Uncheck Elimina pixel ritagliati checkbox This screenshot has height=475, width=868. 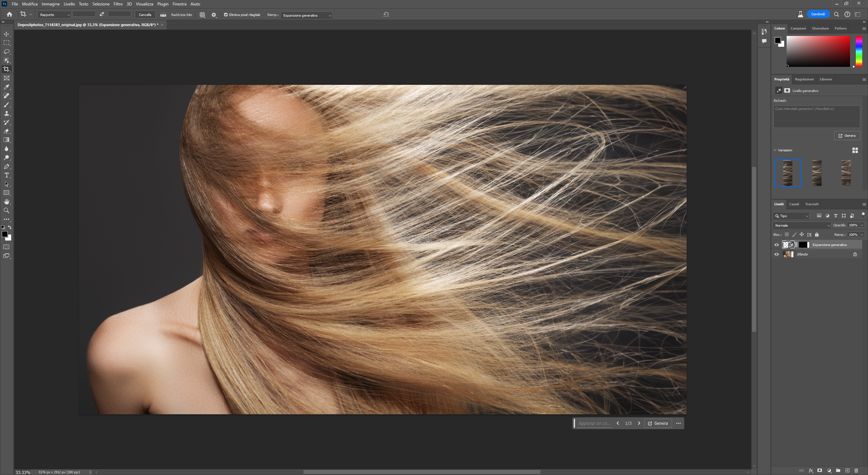226,15
